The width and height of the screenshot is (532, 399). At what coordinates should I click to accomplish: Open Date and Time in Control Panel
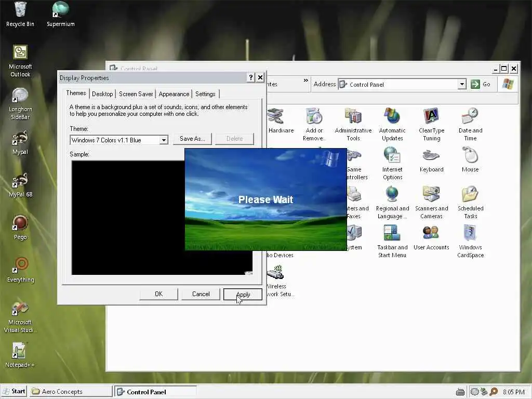tap(470, 125)
